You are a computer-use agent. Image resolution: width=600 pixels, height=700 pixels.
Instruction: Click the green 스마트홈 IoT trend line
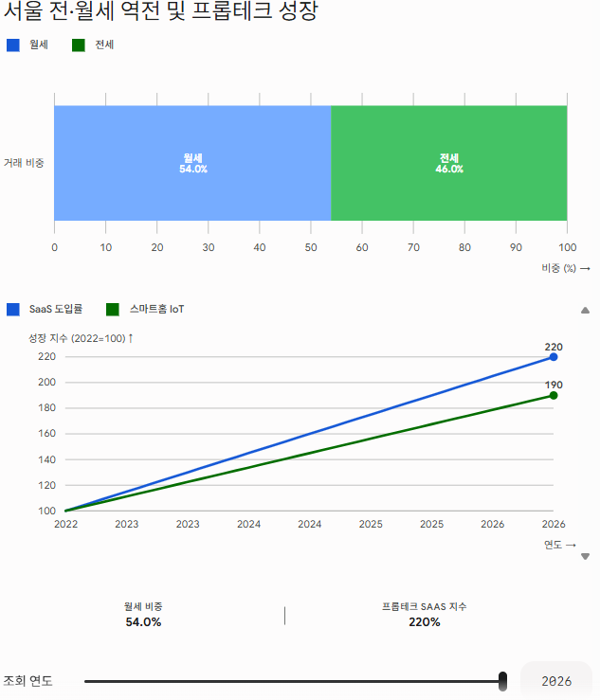click(x=310, y=453)
